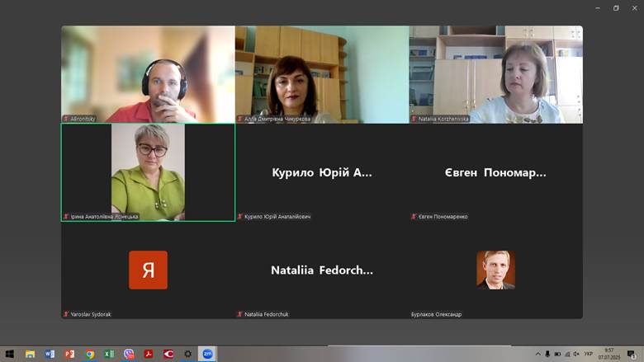Open the УКР keyboard language switcher

(x=589, y=354)
